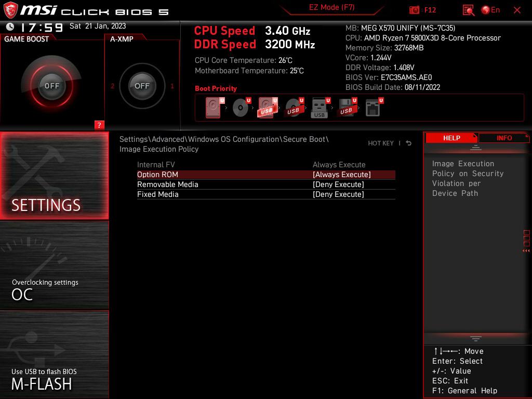532x399 pixels.
Task: Select the Removable Media row label
Action: pyautogui.click(x=168, y=184)
